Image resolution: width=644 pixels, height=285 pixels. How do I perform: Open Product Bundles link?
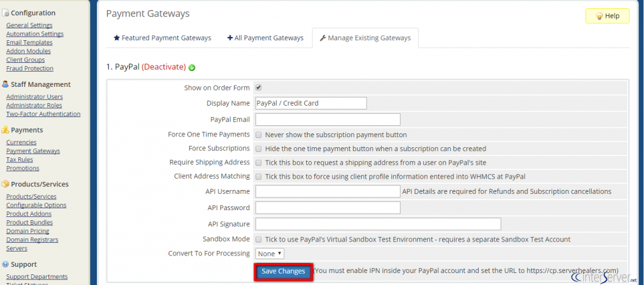click(x=30, y=222)
